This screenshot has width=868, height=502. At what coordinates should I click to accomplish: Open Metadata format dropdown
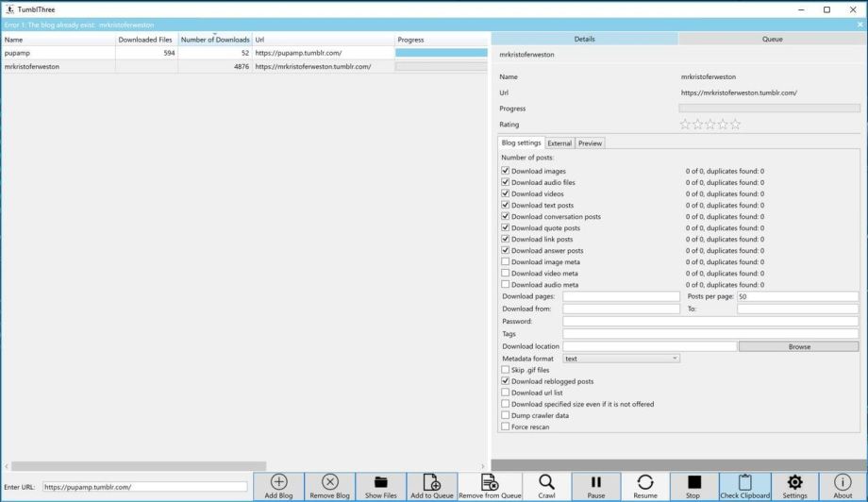621,359
